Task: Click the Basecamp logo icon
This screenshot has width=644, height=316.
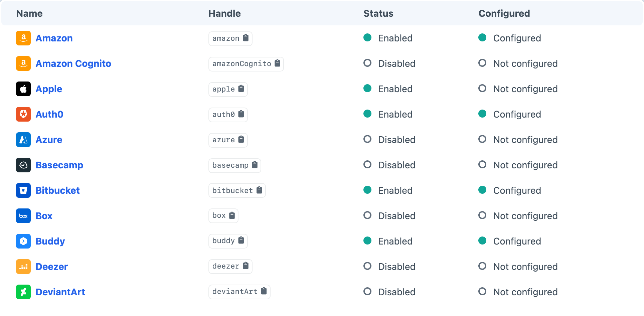Action: coord(23,165)
